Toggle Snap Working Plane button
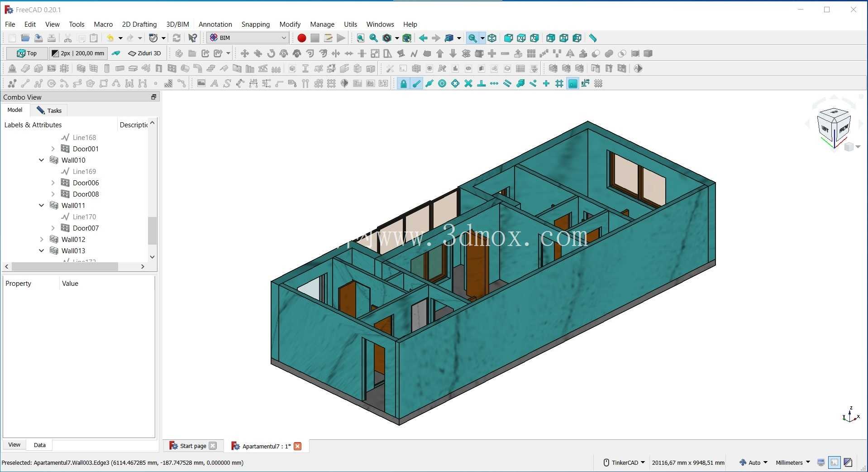This screenshot has height=472, width=868. tap(572, 83)
